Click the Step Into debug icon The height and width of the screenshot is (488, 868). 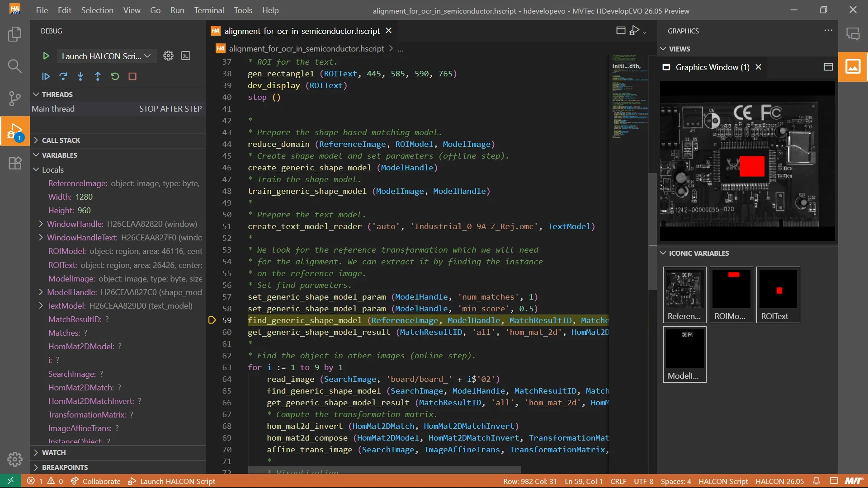coord(80,76)
